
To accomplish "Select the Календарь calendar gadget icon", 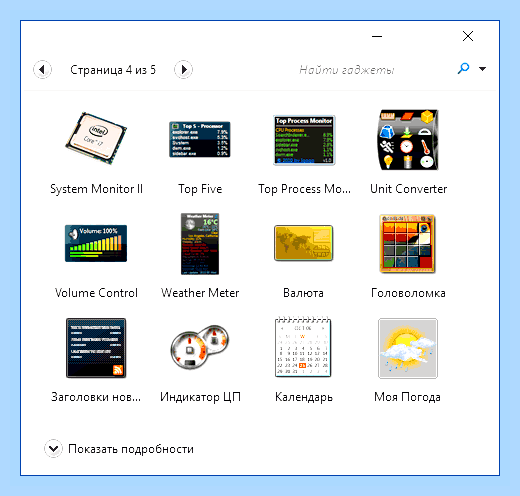I will click(x=303, y=347).
